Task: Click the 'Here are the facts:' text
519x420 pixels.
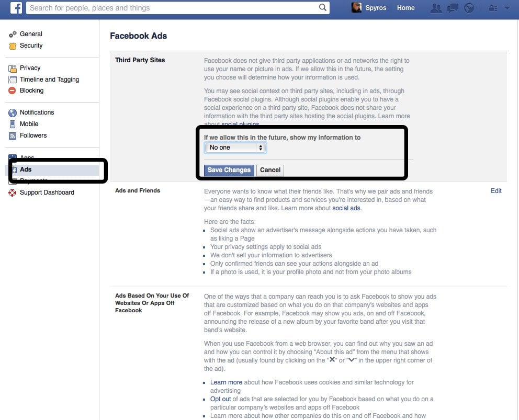Action: tap(230, 222)
